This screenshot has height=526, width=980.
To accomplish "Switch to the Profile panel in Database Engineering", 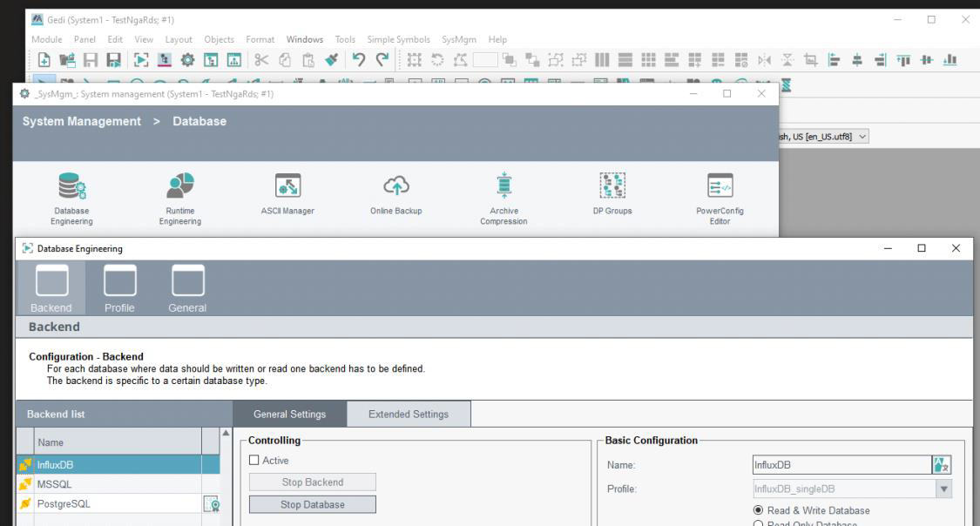I will [119, 287].
